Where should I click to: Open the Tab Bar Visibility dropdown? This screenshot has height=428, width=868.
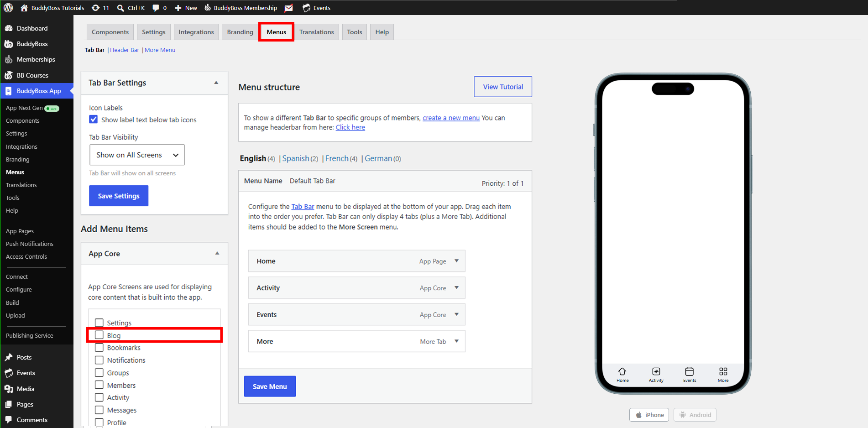[137, 155]
